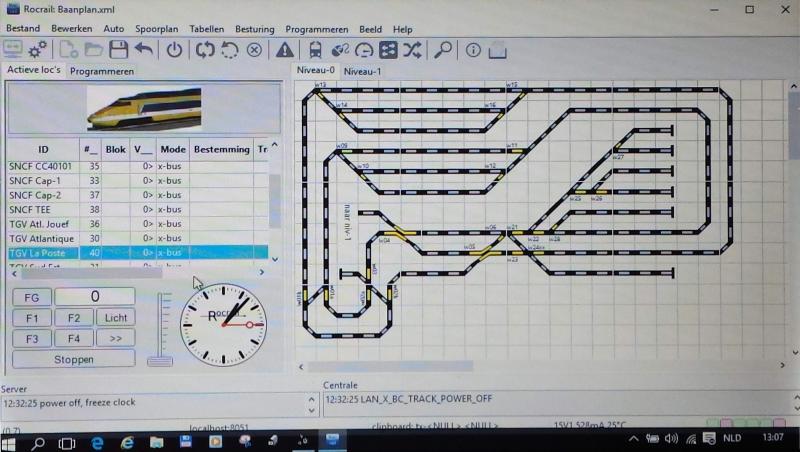The height and width of the screenshot is (452, 800).
Task: Open Windows Start menu
Action: 9,442
